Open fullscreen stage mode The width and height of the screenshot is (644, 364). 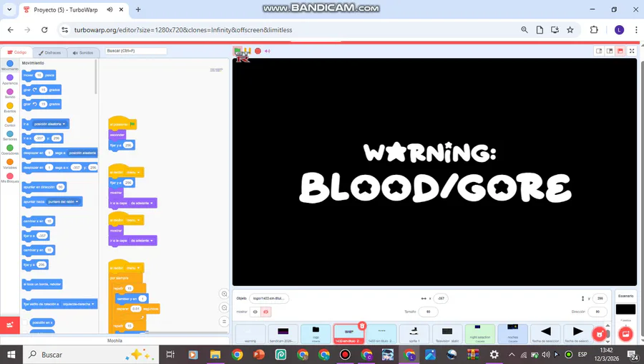tap(632, 51)
